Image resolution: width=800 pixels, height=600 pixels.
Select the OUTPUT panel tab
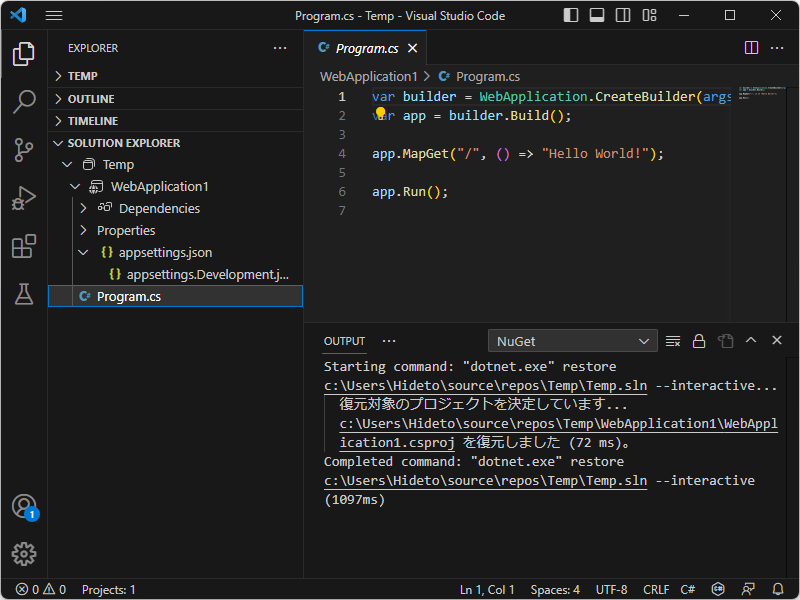pyautogui.click(x=344, y=341)
